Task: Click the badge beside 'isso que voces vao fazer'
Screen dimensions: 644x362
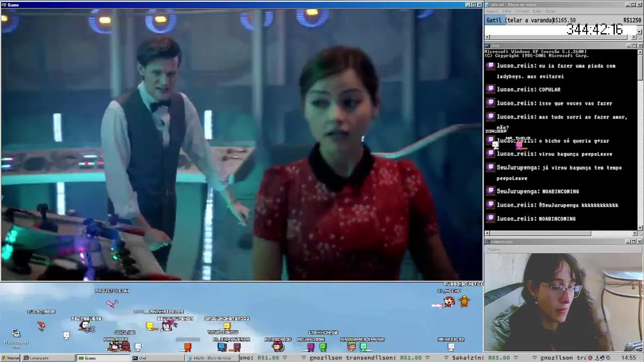Action: pos(491,103)
